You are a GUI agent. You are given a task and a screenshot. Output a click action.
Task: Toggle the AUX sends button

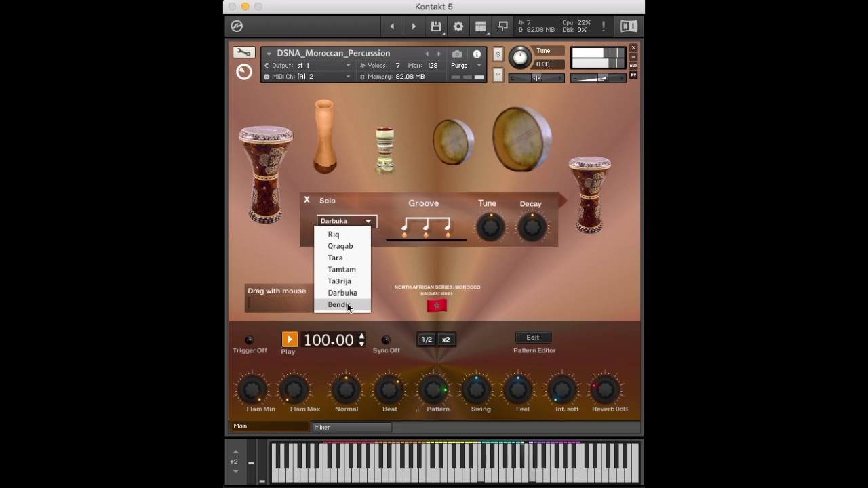point(633,66)
